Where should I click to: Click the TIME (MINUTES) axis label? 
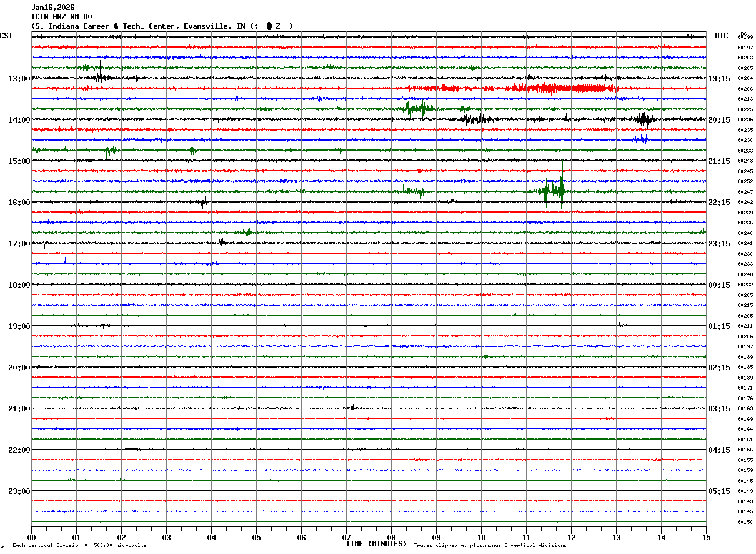tap(376, 544)
